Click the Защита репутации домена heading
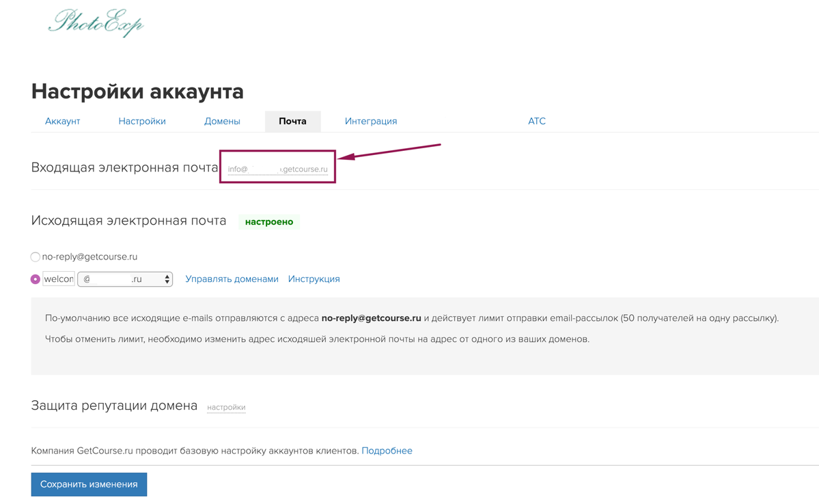 (x=114, y=405)
